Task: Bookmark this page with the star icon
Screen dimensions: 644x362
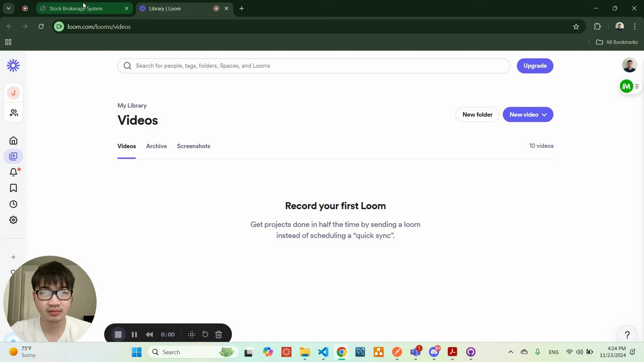Action: (576, 27)
